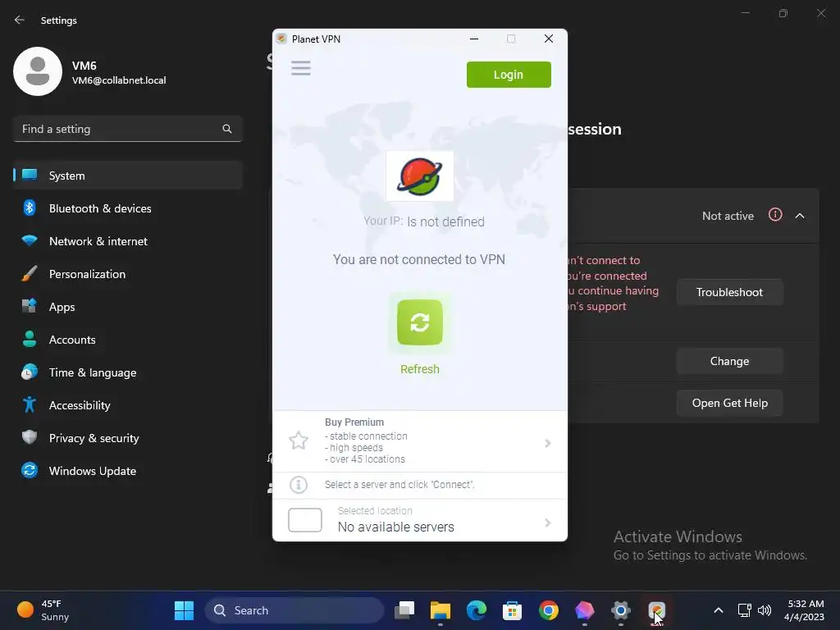Click the "You are not connected to VPN" status
Viewport: 840px width, 630px height.
[x=419, y=259]
